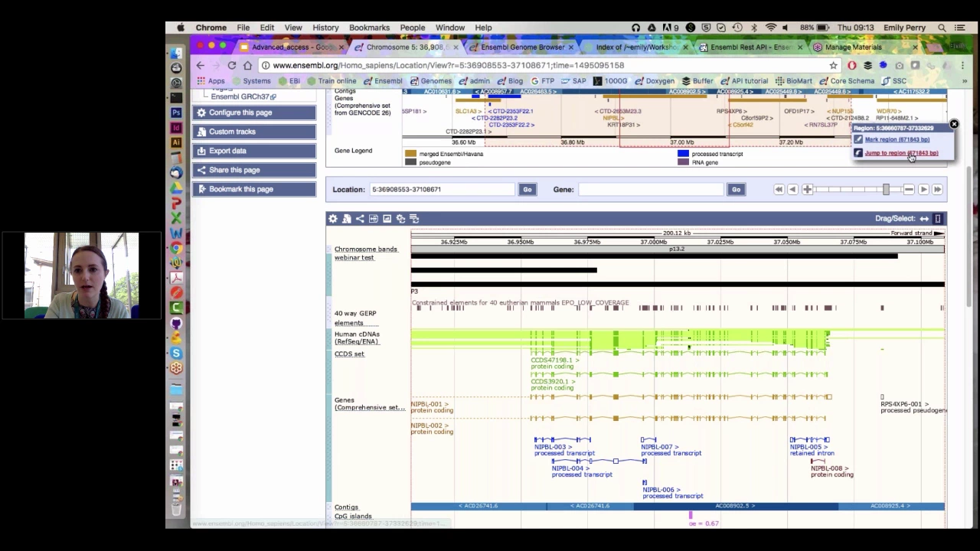Switch to the Index of /~emily/Workshop tab
The height and width of the screenshot is (551, 980).
click(637, 47)
